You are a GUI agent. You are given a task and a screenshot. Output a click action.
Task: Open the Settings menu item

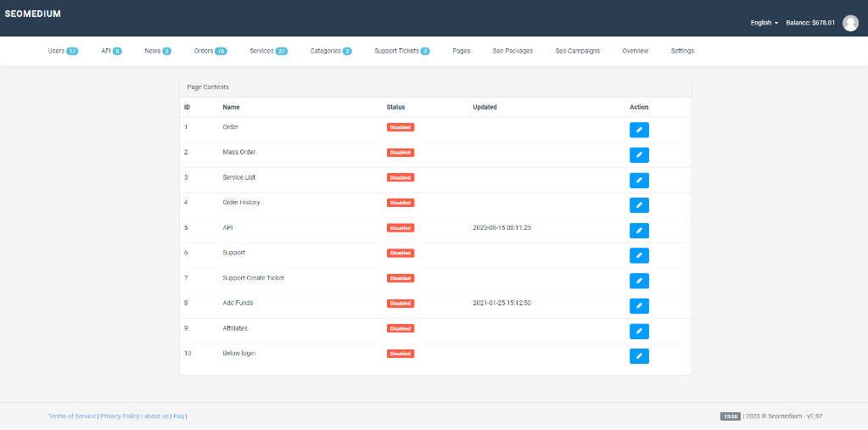point(682,51)
